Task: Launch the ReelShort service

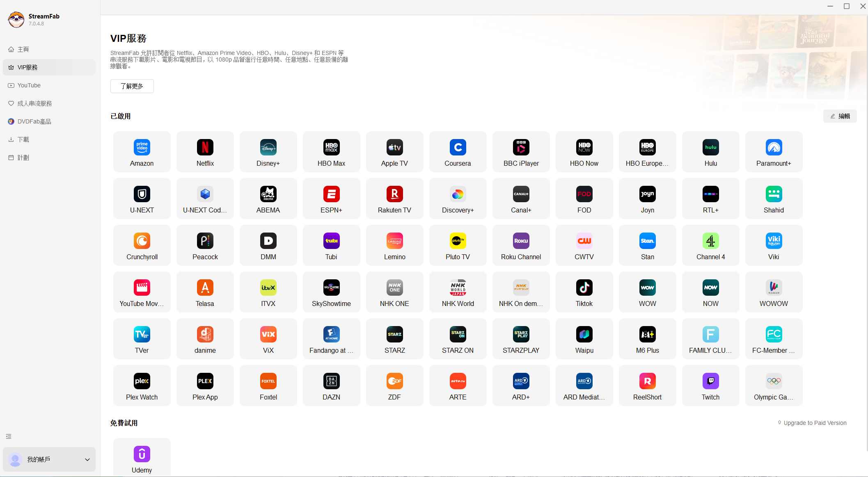Action: pyautogui.click(x=648, y=386)
